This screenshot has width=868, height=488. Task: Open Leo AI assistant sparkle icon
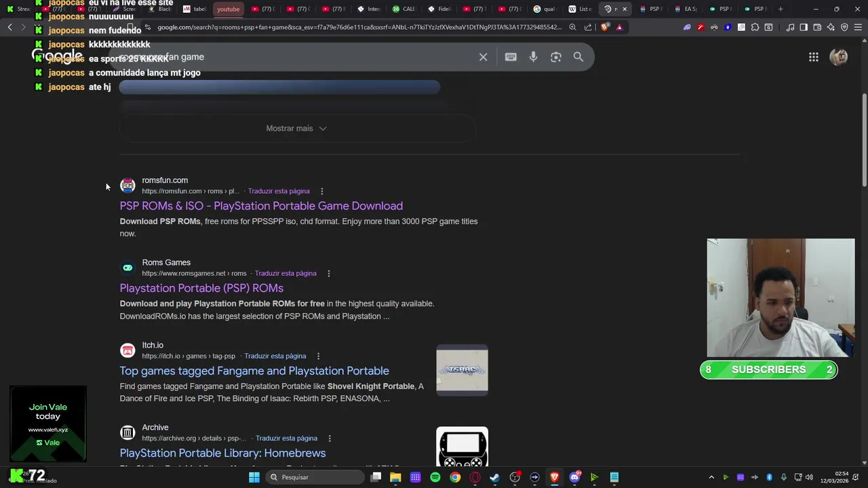click(x=831, y=27)
